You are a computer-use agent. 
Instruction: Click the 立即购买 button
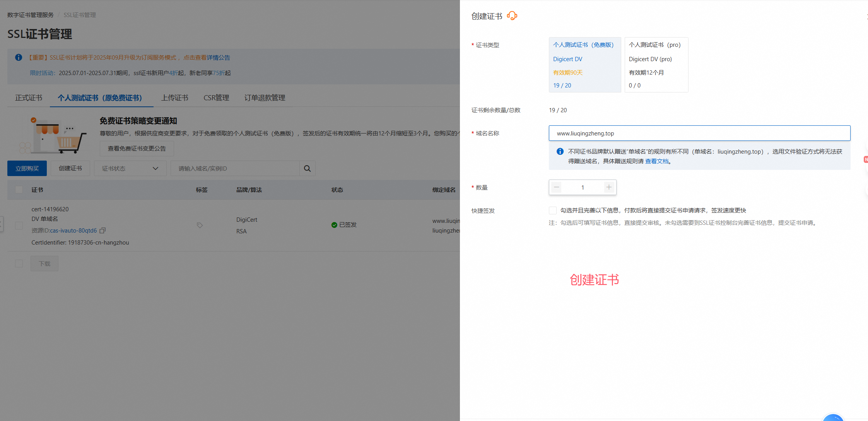pos(27,168)
